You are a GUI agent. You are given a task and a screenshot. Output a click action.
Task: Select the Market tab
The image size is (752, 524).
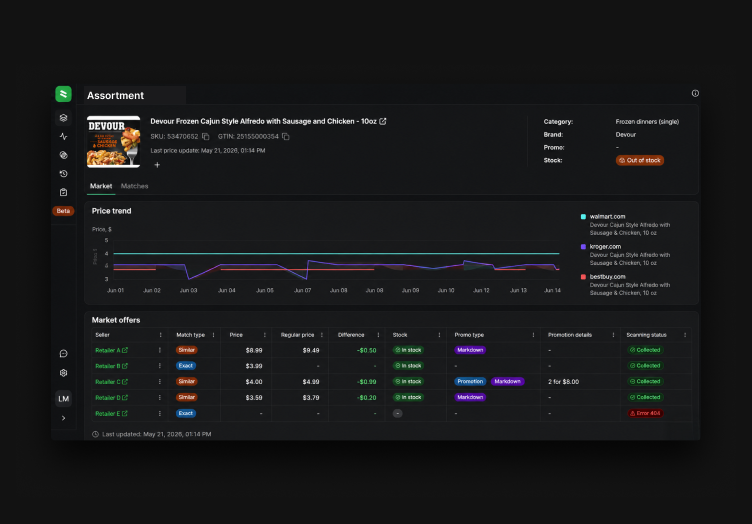click(101, 186)
